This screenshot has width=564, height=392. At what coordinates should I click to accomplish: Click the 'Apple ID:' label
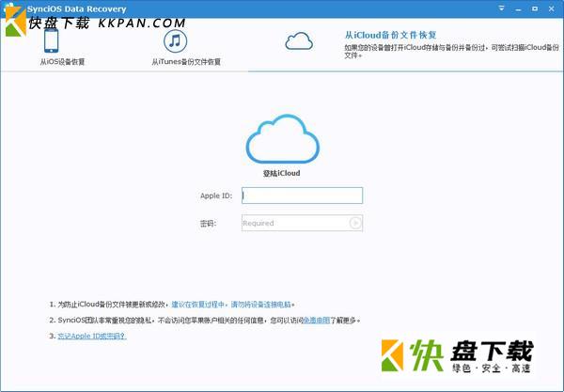click(x=216, y=196)
